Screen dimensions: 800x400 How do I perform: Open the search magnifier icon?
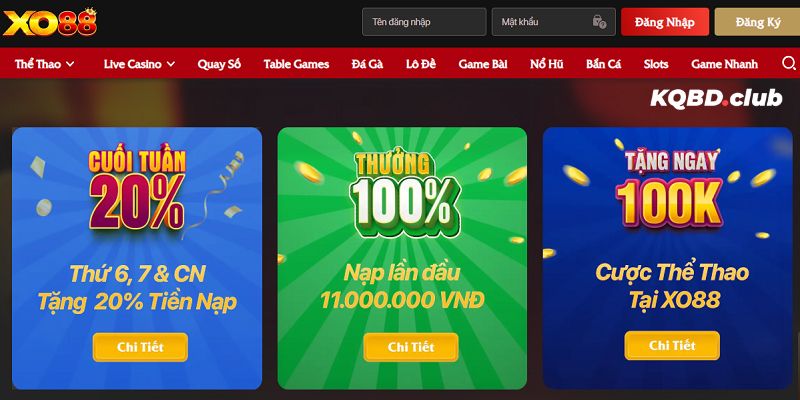[789, 63]
